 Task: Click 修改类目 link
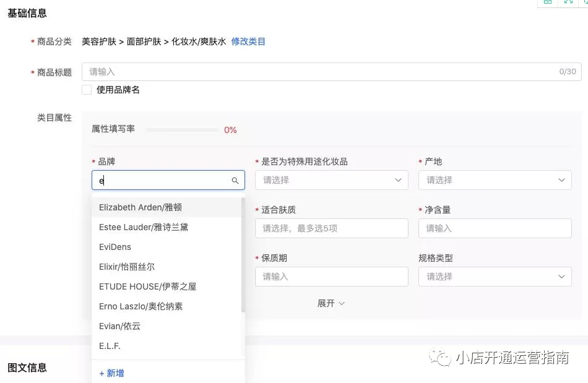pyautogui.click(x=248, y=41)
